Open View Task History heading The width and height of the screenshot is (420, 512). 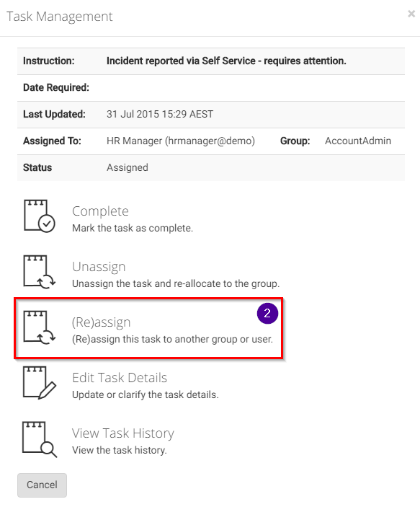[123, 433]
